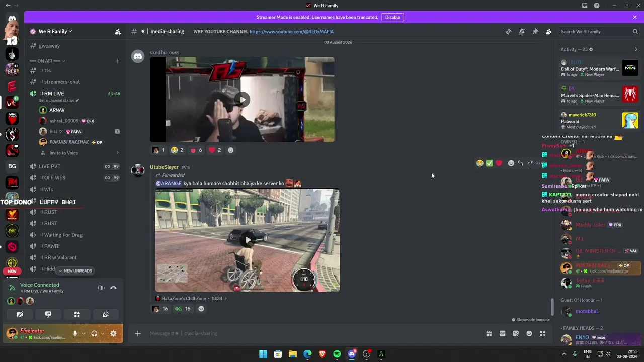Image resolution: width=644 pixels, height=362 pixels.
Task: Deafen with the headphones icon
Action: (x=94, y=333)
